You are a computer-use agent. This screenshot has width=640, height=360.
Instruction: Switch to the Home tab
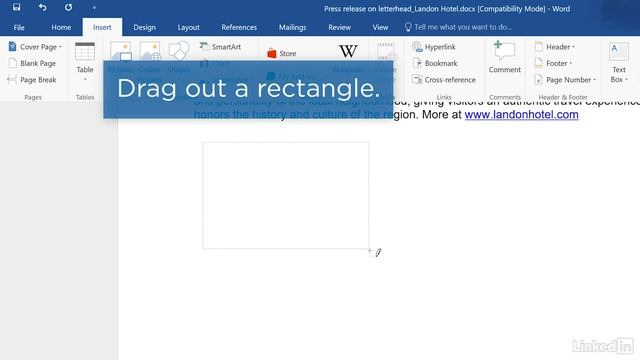coord(61,27)
